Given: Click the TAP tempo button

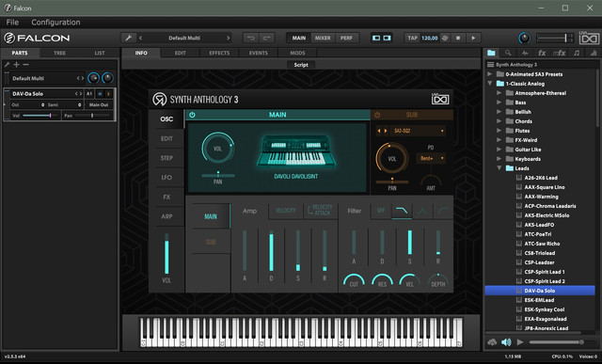Looking at the screenshot, I should (x=412, y=38).
